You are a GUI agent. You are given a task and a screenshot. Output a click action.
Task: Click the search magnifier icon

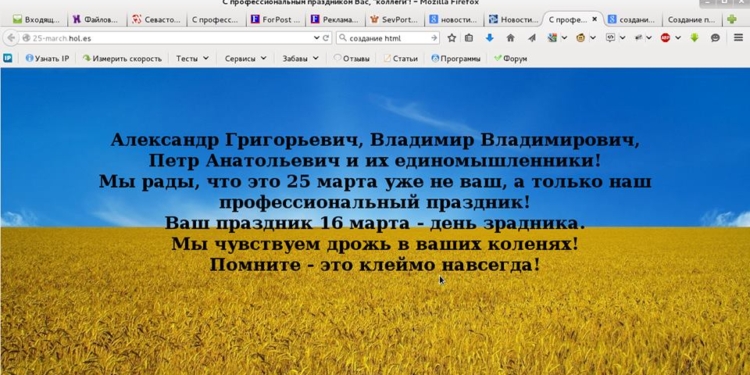click(343, 38)
